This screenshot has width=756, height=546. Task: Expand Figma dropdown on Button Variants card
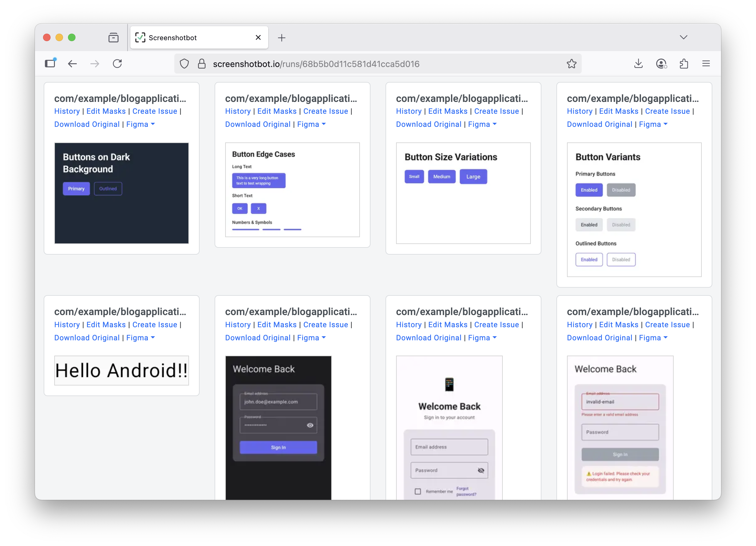click(653, 124)
